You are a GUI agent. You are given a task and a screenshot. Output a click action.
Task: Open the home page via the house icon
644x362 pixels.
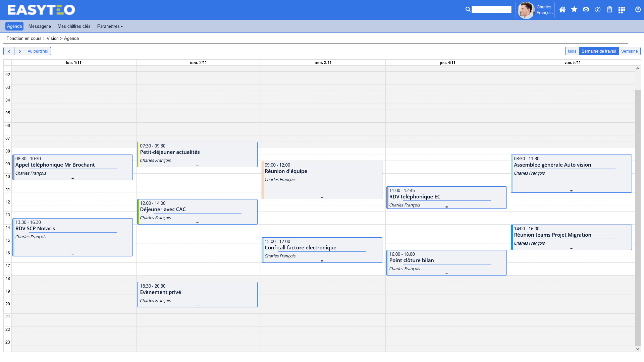pos(562,10)
